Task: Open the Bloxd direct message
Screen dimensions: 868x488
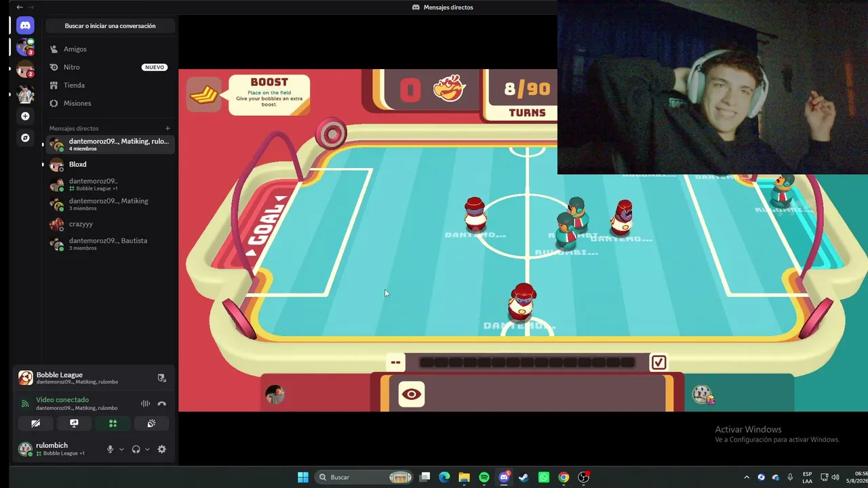Action: (111, 164)
